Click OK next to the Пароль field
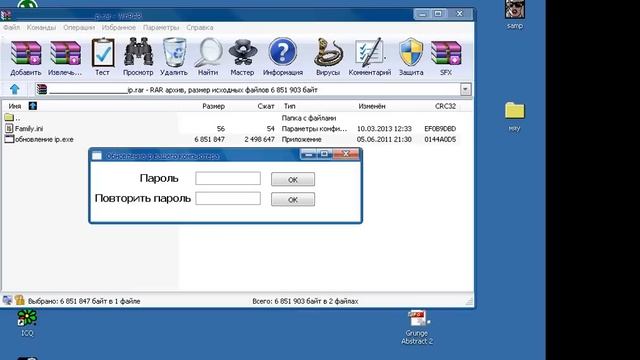This screenshot has height=360, width=640. pos(293,179)
